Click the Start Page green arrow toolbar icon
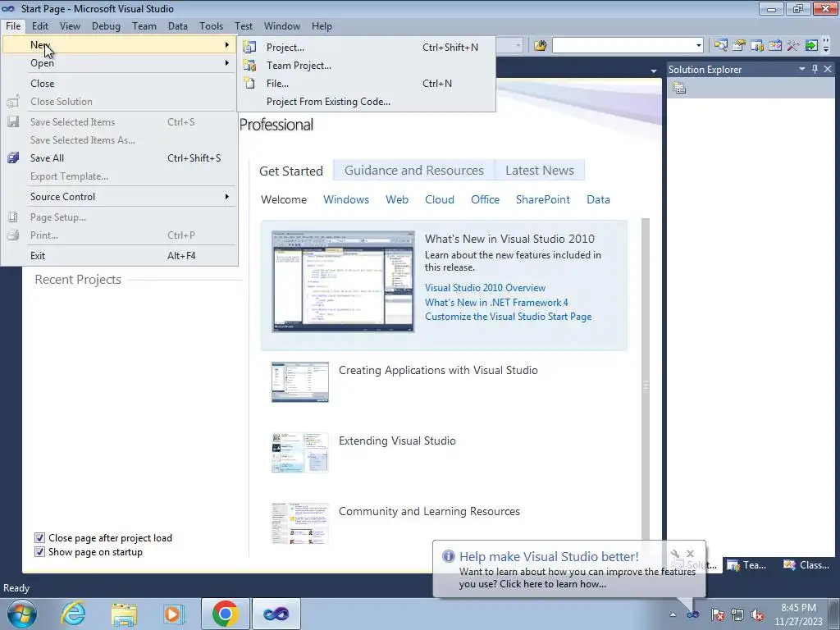The width and height of the screenshot is (840, 630). click(811, 46)
